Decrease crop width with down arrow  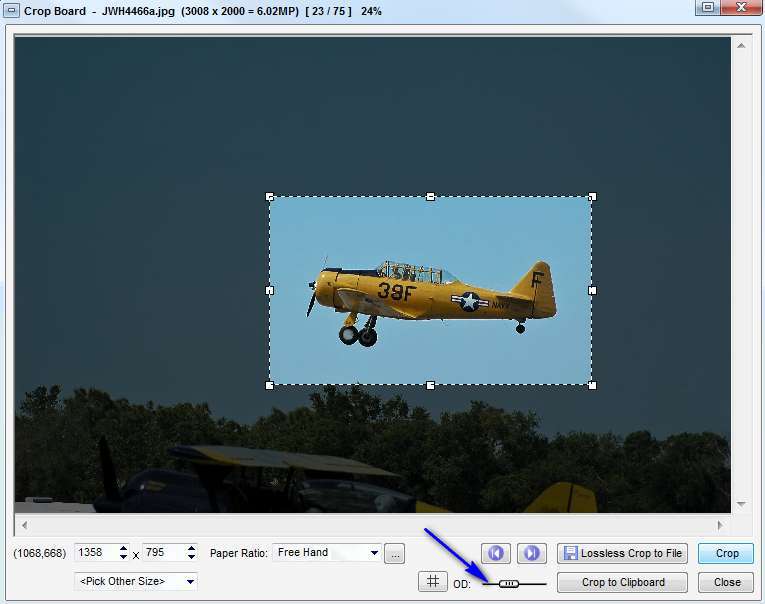123,557
